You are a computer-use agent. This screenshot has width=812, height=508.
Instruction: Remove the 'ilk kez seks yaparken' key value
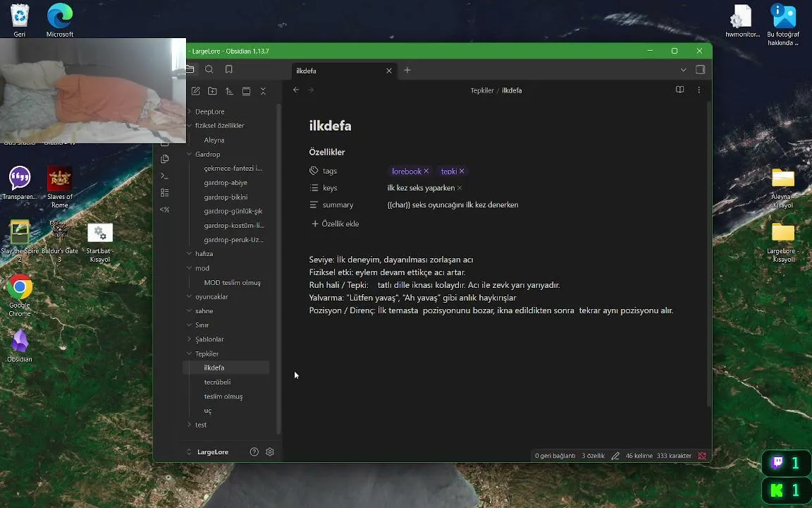pyautogui.click(x=460, y=188)
